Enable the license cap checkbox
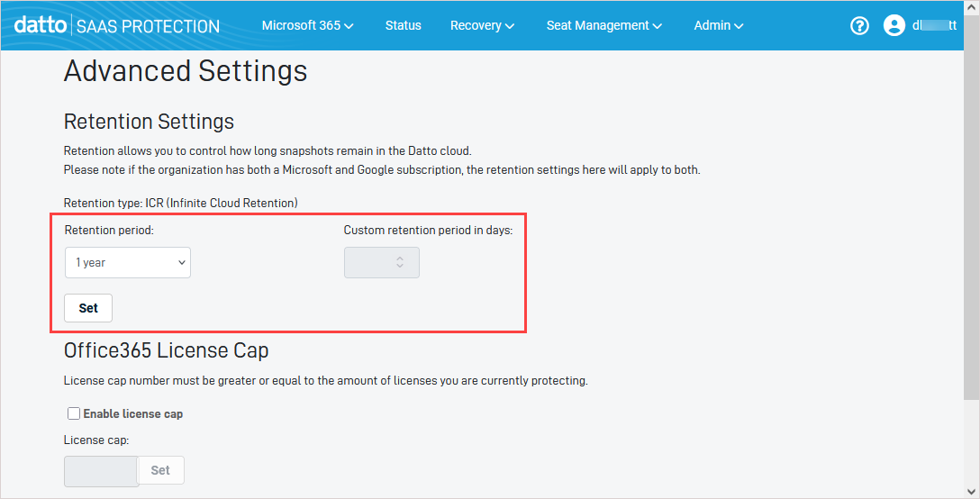980x499 pixels. click(74, 413)
